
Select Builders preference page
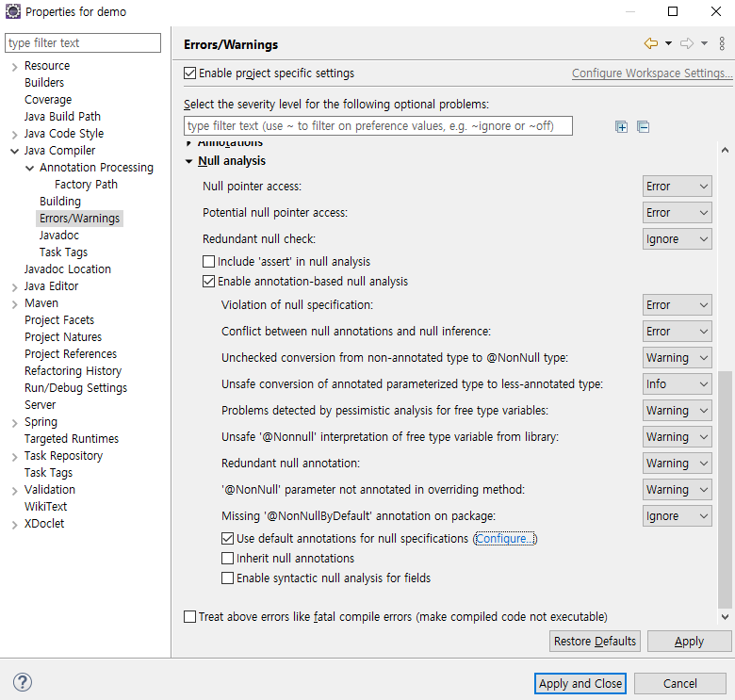[44, 83]
